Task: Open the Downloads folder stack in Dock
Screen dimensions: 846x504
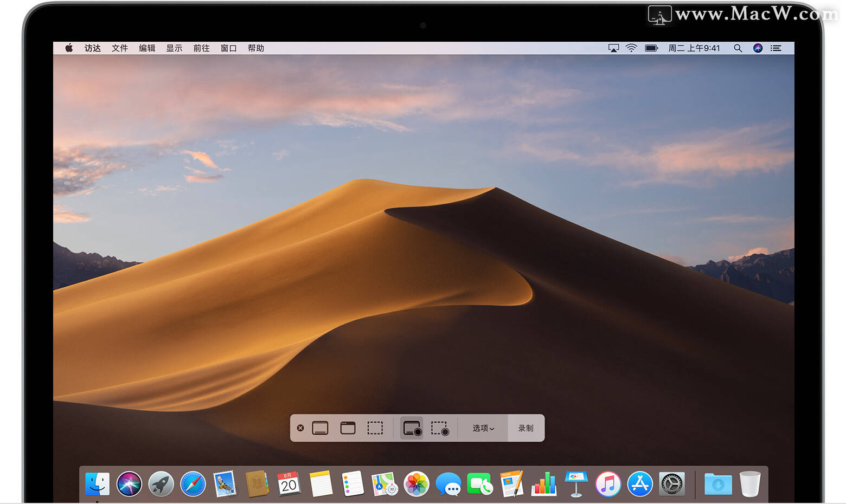Action: coord(718,484)
